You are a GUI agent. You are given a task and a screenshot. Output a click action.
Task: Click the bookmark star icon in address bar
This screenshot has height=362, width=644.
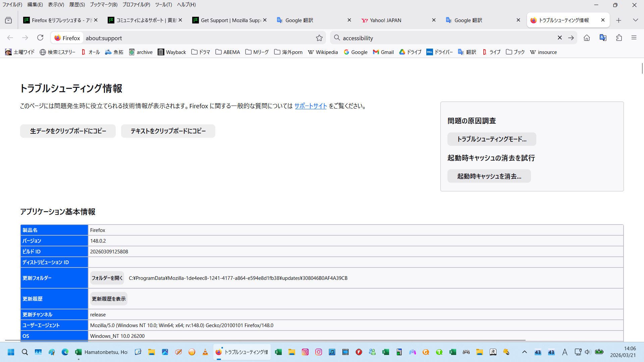point(319,38)
